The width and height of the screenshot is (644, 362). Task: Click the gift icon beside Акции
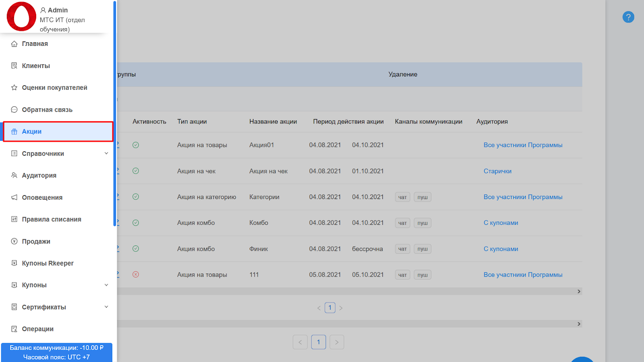[x=14, y=132]
